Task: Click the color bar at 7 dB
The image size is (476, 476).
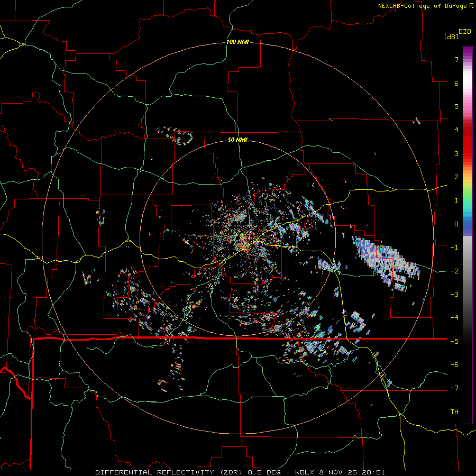Action: pyautogui.click(x=467, y=59)
